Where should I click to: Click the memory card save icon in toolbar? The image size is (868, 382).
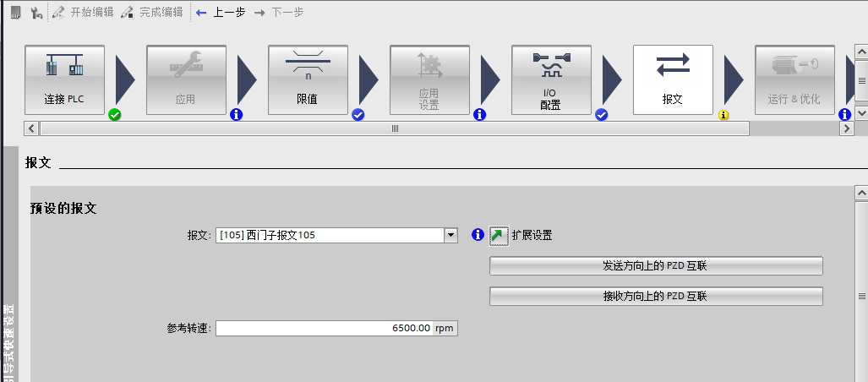coord(15,12)
